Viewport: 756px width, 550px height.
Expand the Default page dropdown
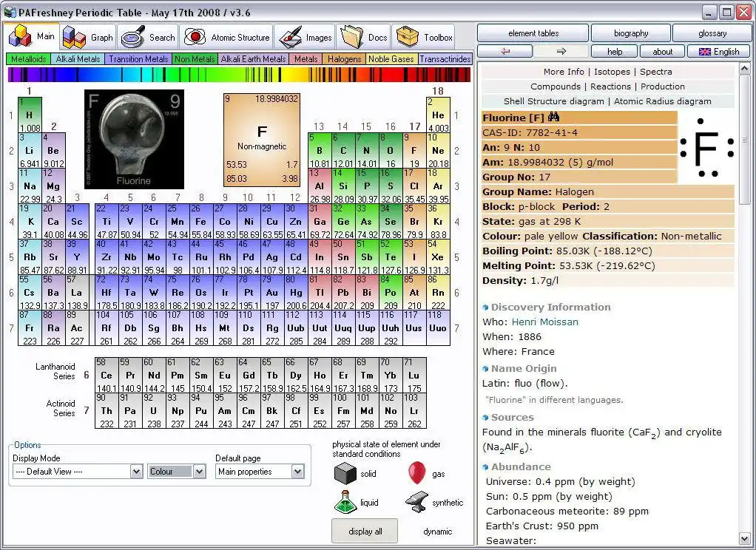[297, 472]
